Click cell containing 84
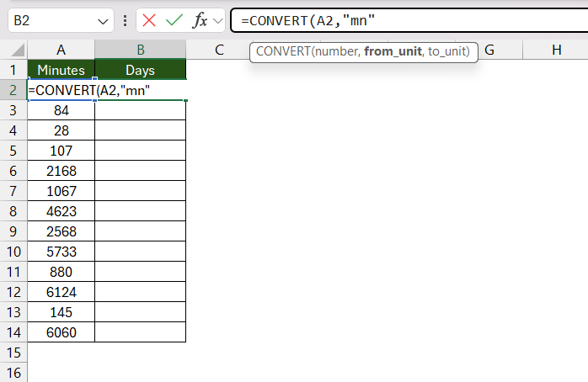 coord(61,110)
